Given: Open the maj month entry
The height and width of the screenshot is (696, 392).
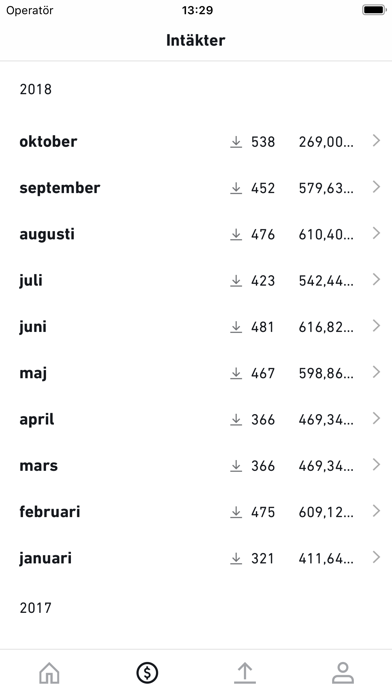Looking at the screenshot, I should [196, 373].
